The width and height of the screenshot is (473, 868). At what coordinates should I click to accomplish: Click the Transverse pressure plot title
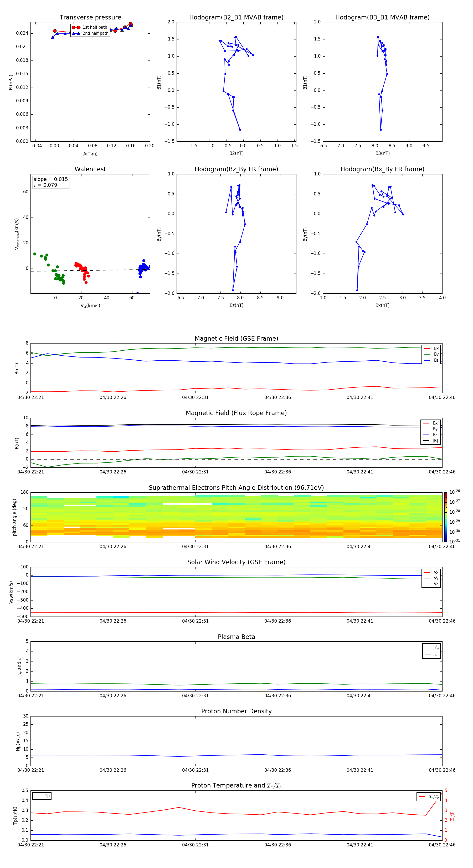90,18
